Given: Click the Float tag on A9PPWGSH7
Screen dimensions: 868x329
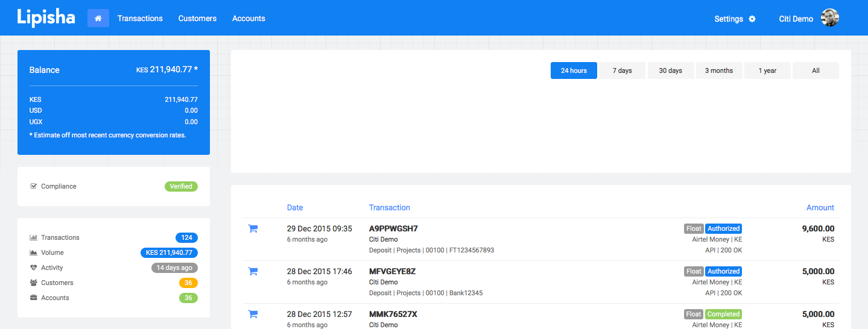Looking at the screenshot, I should point(694,228).
